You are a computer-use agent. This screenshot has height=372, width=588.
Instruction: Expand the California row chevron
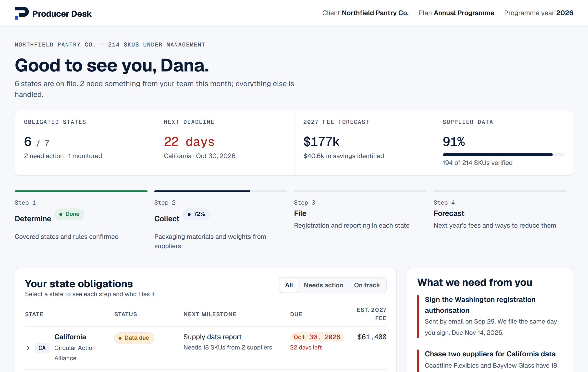coord(28,348)
